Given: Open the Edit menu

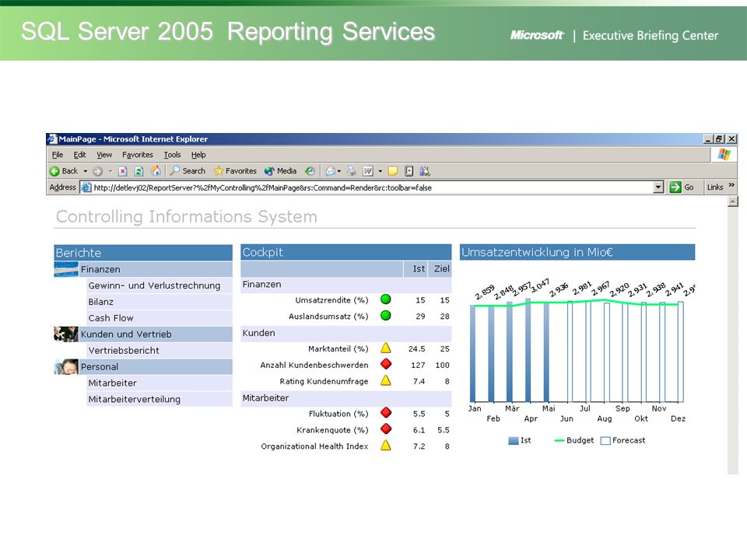Looking at the screenshot, I should pos(79,155).
